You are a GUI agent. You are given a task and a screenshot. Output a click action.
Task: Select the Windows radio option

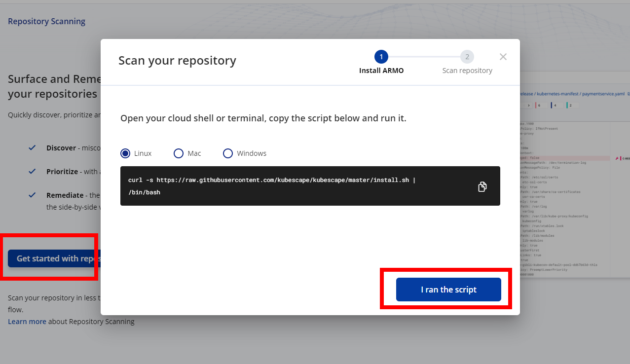[x=245, y=153]
